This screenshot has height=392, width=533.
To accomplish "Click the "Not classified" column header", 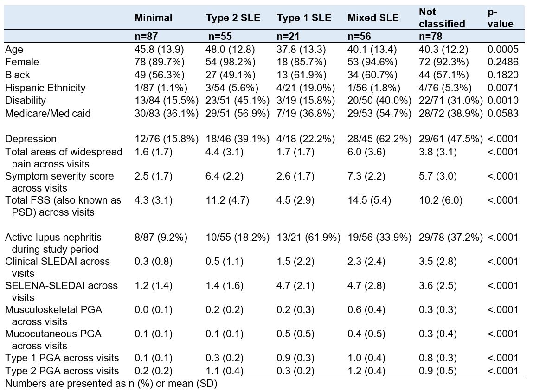I will 442,18.
